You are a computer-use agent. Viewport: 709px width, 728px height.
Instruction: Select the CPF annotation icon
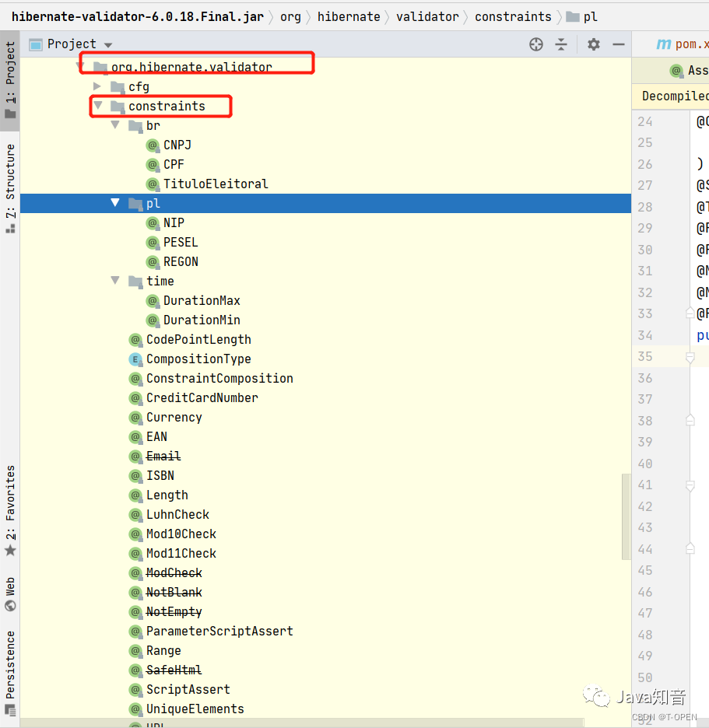point(153,165)
